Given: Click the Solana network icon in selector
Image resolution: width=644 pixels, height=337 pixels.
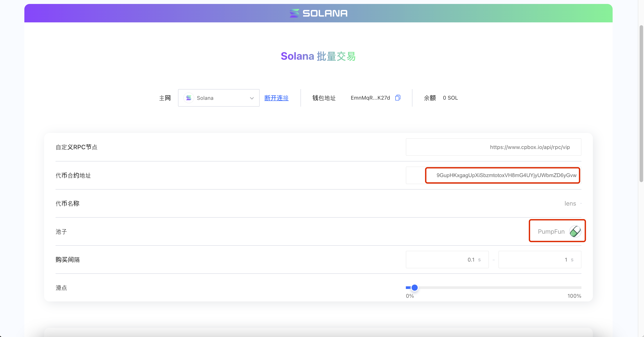Looking at the screenshot, I should click(x=189, y=98).
